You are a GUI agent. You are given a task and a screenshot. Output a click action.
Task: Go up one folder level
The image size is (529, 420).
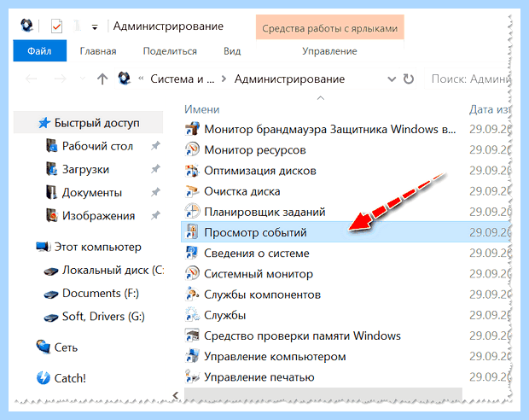102,79
